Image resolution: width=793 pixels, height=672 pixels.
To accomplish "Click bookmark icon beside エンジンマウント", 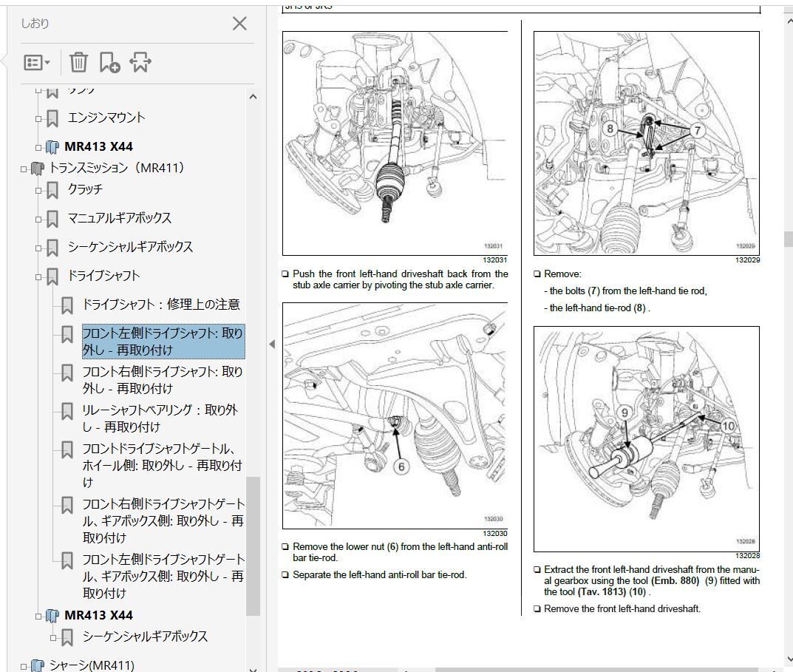I will click(x=52, y=118).
